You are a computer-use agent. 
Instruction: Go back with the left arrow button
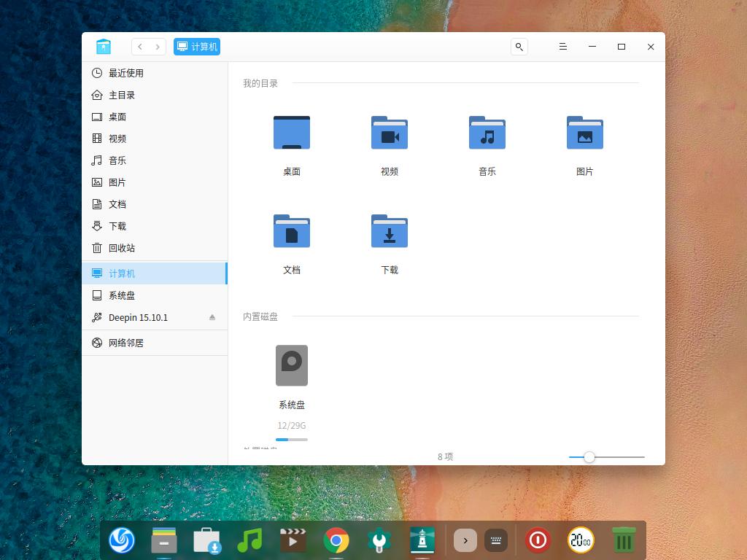[x=140, y=47]
